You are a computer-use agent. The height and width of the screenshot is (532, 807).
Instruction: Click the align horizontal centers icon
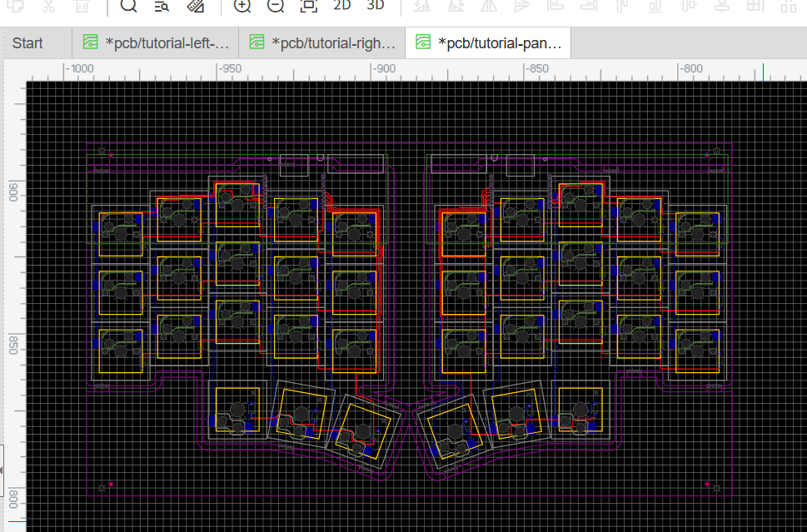click(x=688, y=6)
